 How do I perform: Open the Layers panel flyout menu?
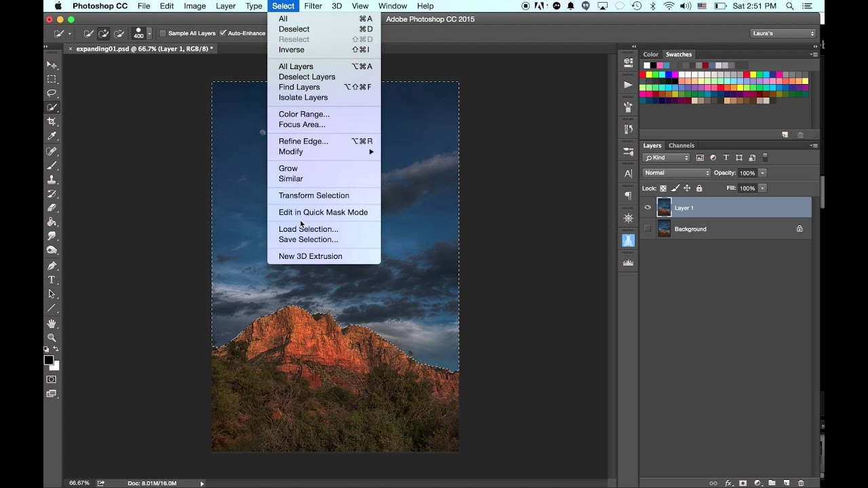pyautogui.click(x=814, y=145)
